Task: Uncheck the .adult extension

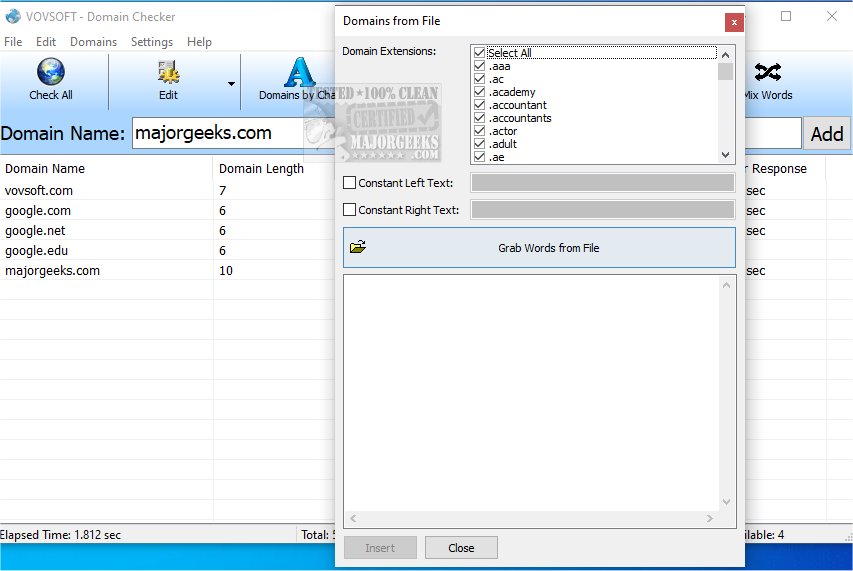Action: coord(479,144)
